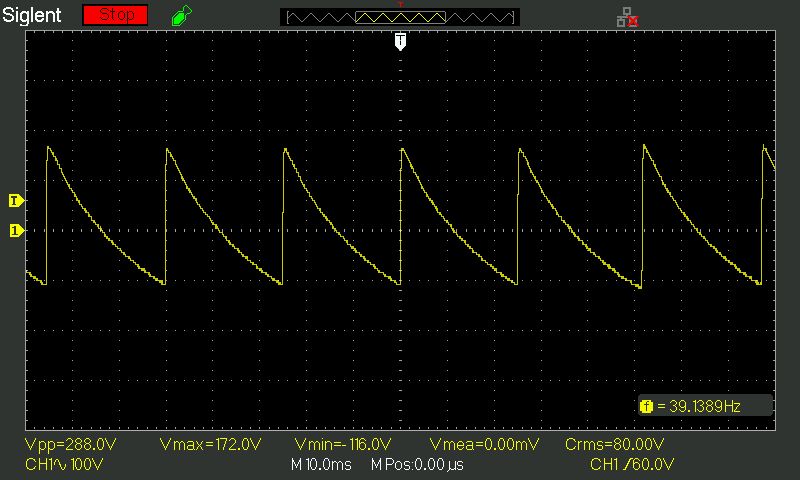The width and height of the screenshot is (800, 480).
Task: Click the frequency counter icon beside 39.1389Hz
Action: coord(646,406)
